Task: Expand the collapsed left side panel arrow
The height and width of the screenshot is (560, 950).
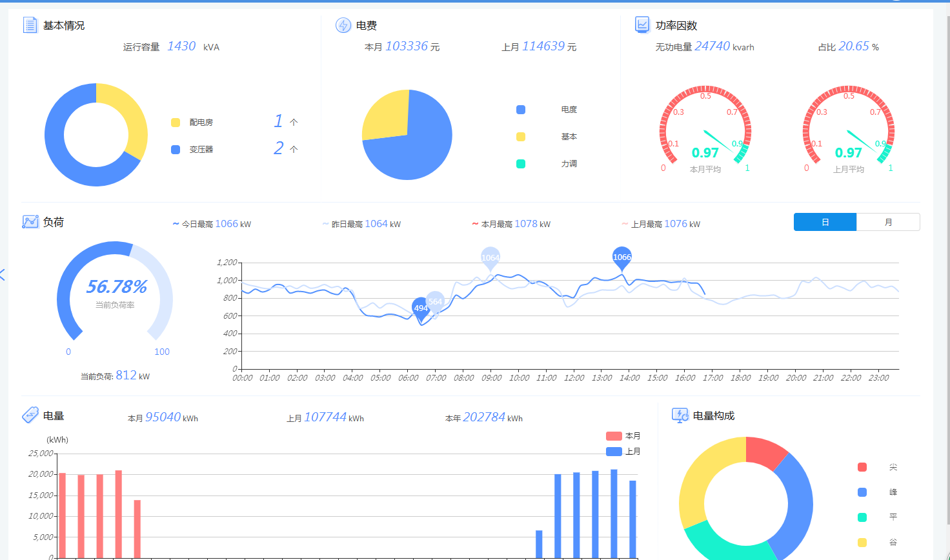Action: coord(3,275)
